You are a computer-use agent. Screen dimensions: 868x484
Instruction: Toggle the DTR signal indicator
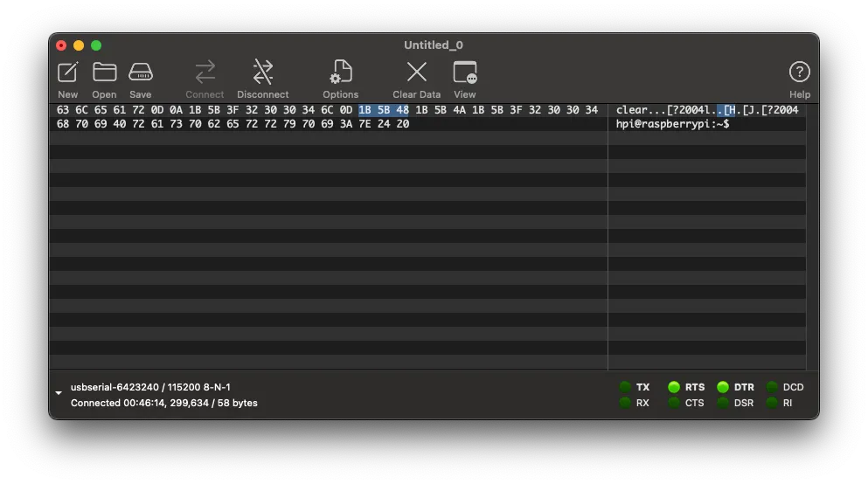[722, 387]
